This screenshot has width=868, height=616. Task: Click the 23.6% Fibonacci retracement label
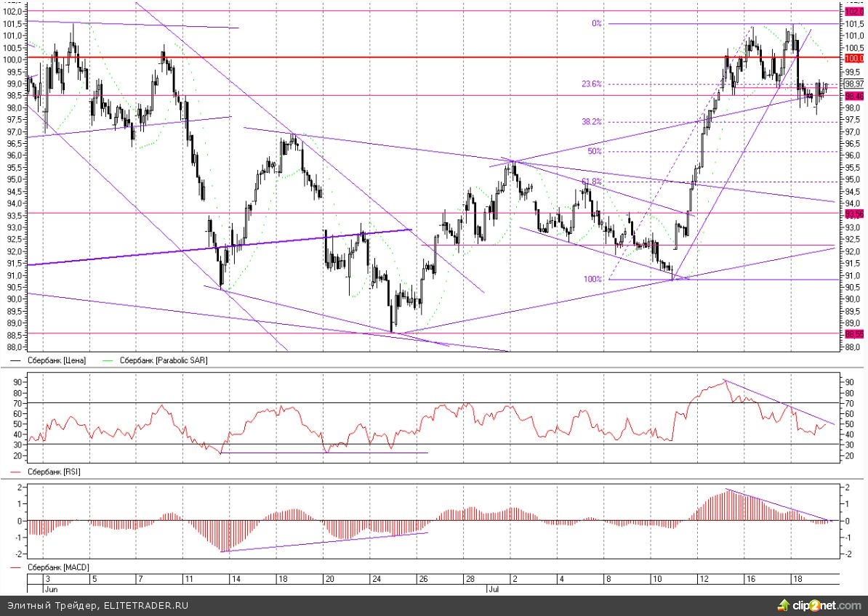[x=592, y=84]
